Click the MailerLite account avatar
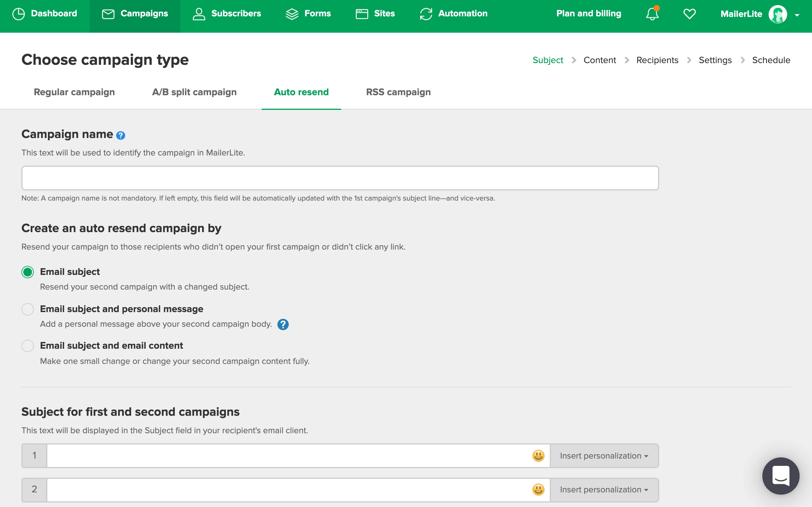 777,14
